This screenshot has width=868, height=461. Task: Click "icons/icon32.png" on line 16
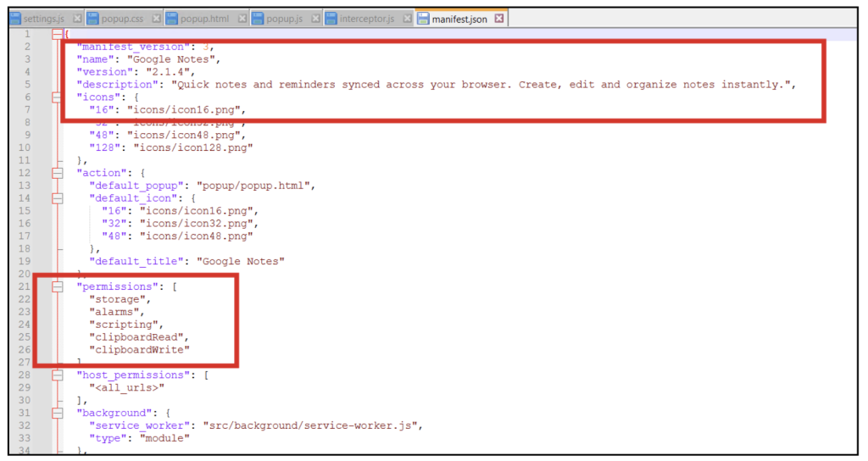pyautogui.click(x=196, y=224)
